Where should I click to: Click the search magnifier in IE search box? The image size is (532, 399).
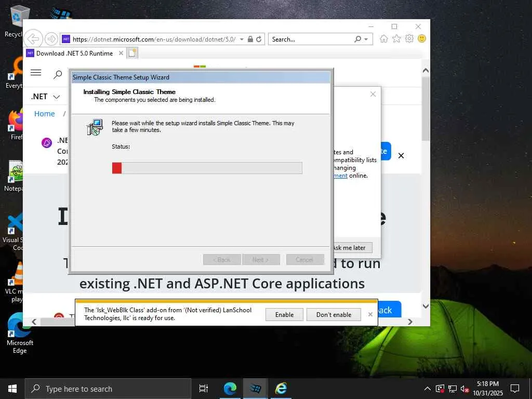tap(357, 39)
